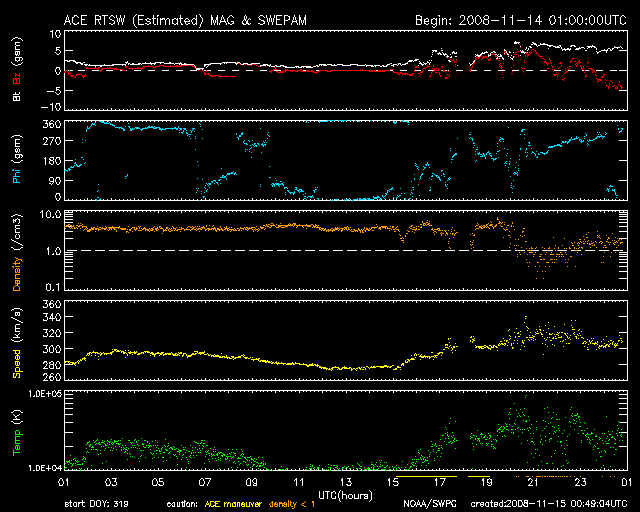Click the red 'Bz' axis label
640x512 pixels.
pos(17,78)
